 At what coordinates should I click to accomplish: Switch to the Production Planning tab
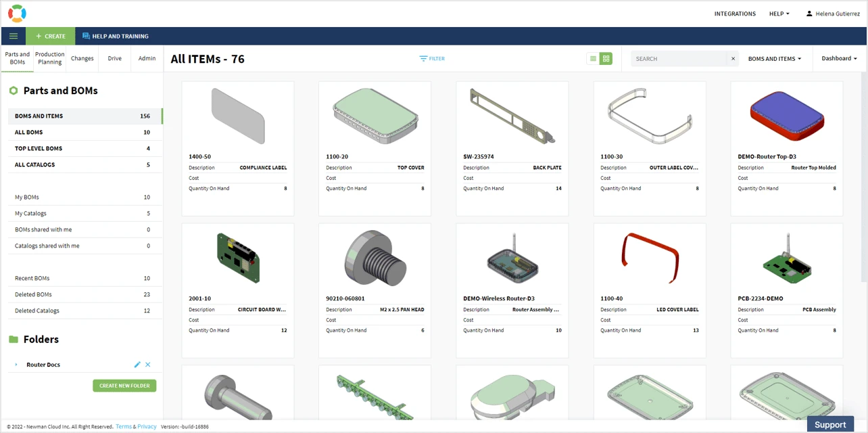tap(50, 58)
